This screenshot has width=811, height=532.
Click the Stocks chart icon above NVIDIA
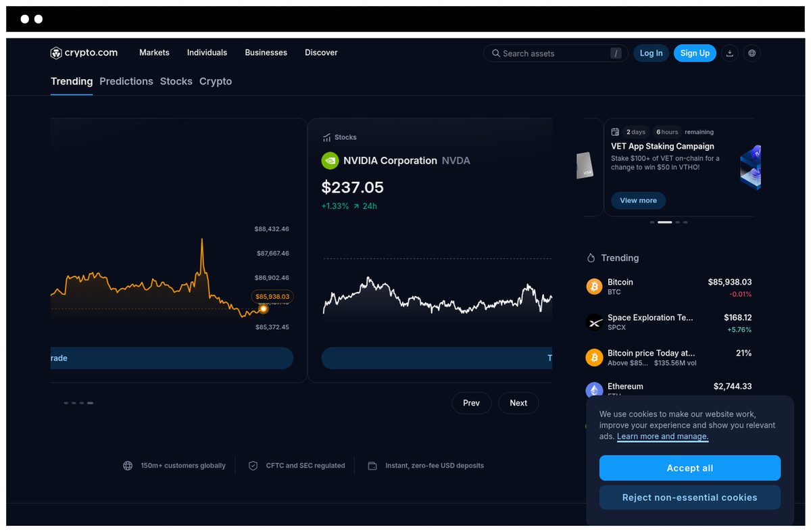(326, 137)
